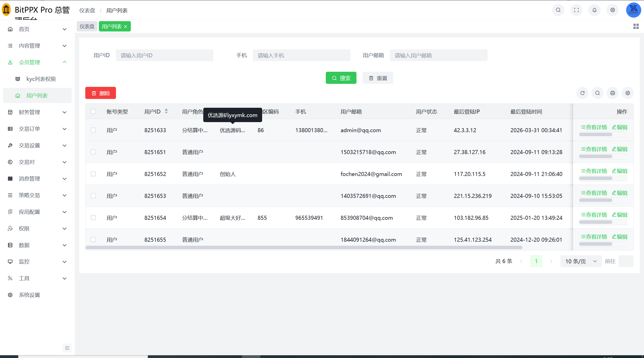The width and height of the screenshot is (644, 358).
Task: Tick the checkbox for user 8251652
Action: 93,174
